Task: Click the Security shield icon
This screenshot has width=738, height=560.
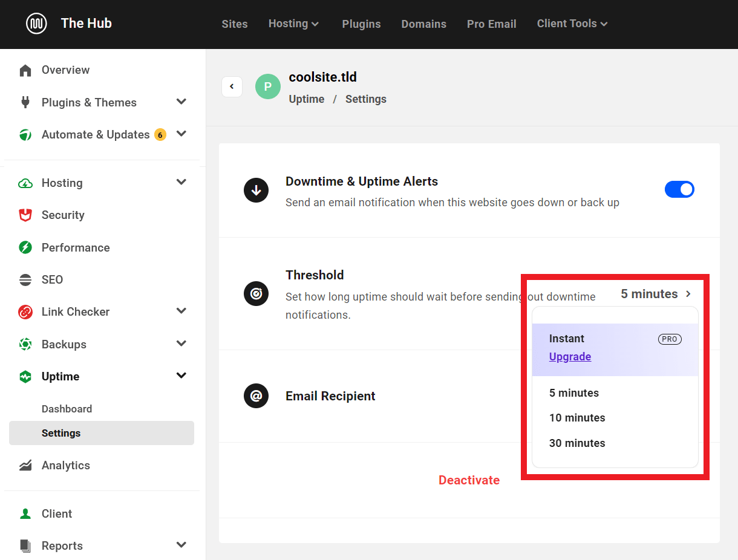Action: (25, 215)
